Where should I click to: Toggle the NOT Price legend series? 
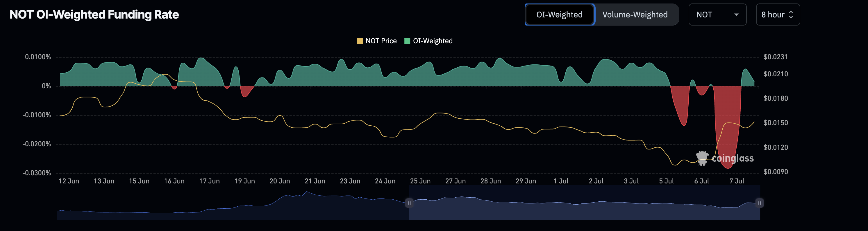(377, 41)
